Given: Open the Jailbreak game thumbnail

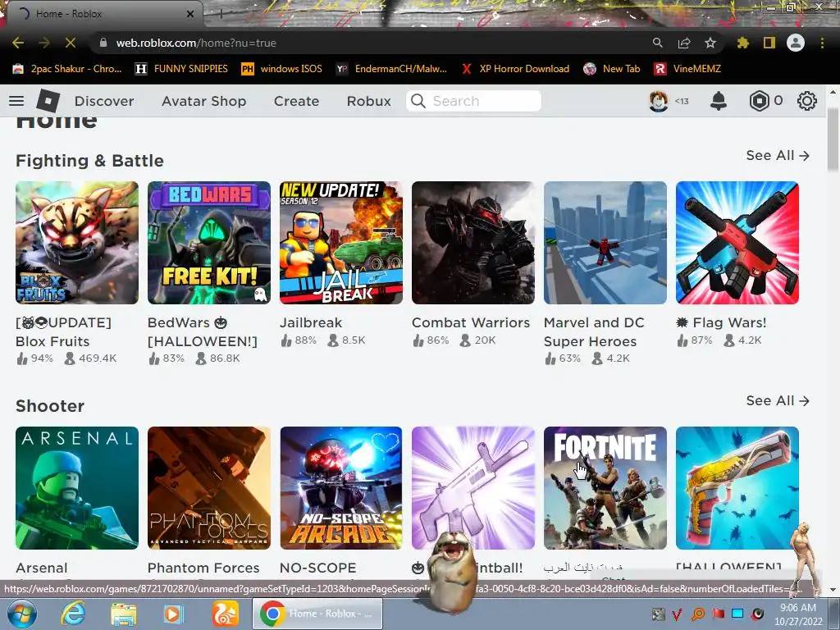Looking at the screenshot, I should [341, 243].
